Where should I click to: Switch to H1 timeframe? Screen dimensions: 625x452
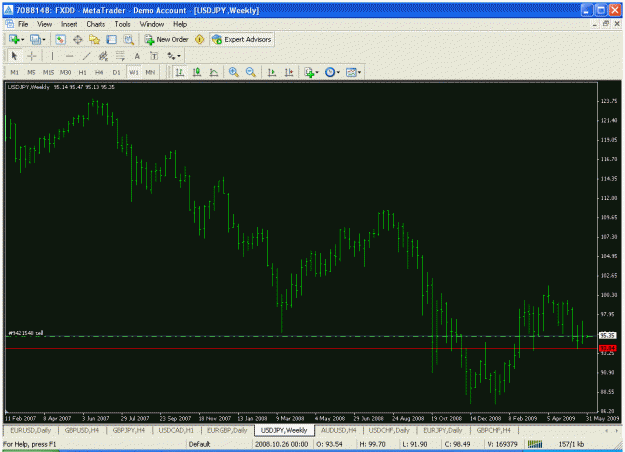pyautogui.click(x=83, y=72)
